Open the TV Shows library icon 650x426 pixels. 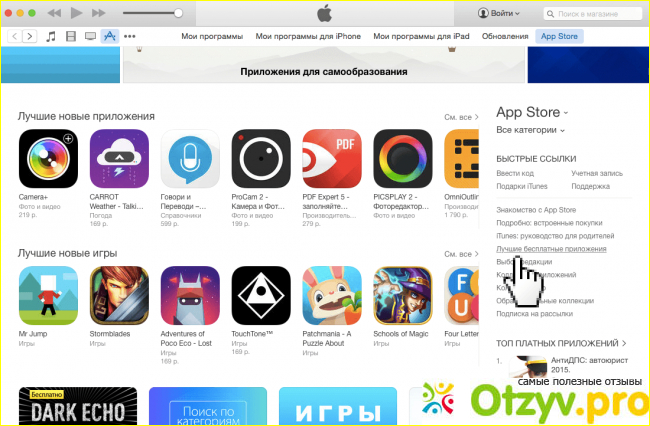point(90,36)
